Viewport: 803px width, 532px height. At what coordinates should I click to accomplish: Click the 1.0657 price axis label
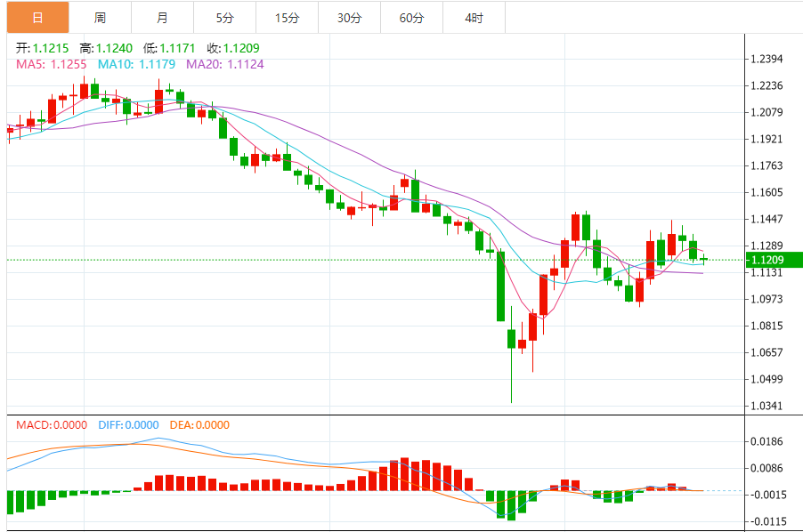pyautogui.click(x=766, y=352)
